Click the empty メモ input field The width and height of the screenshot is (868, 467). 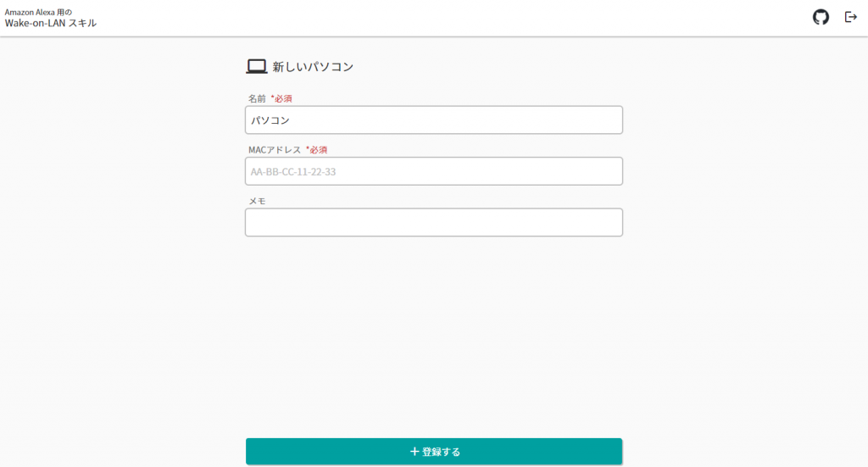(434, 222)
